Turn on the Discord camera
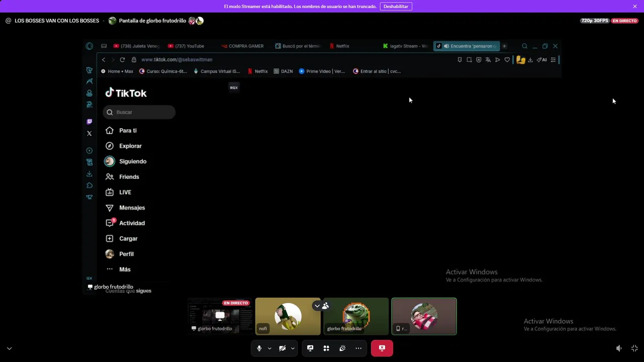 (x=282, y=348)
